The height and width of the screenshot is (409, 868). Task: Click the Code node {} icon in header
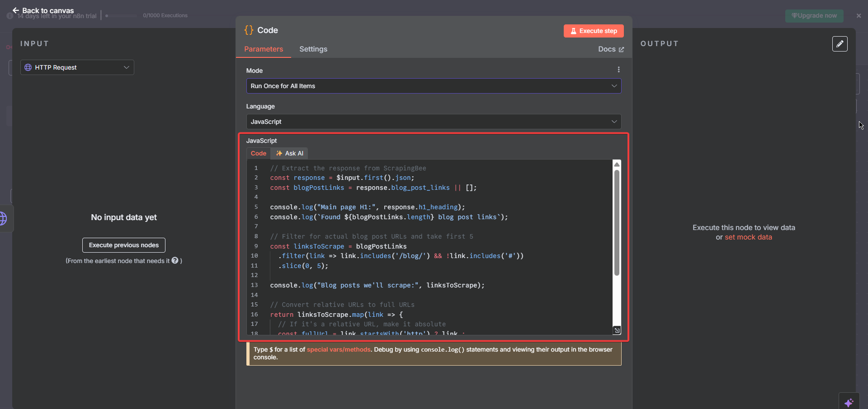pyautogui.click(x=249, y=30)
